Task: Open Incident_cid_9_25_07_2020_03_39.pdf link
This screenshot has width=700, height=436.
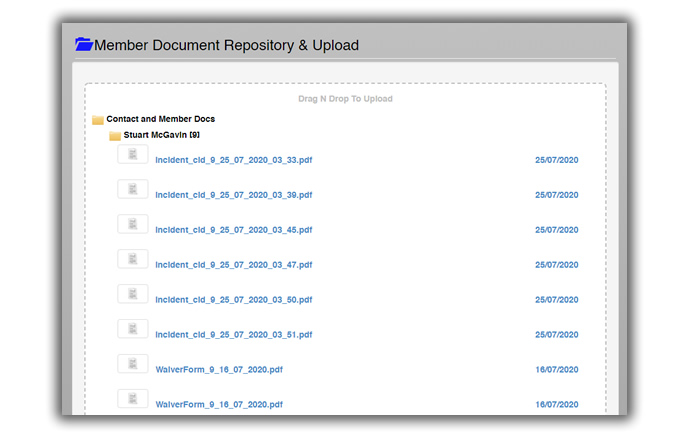Action: (x=233, y=195)
